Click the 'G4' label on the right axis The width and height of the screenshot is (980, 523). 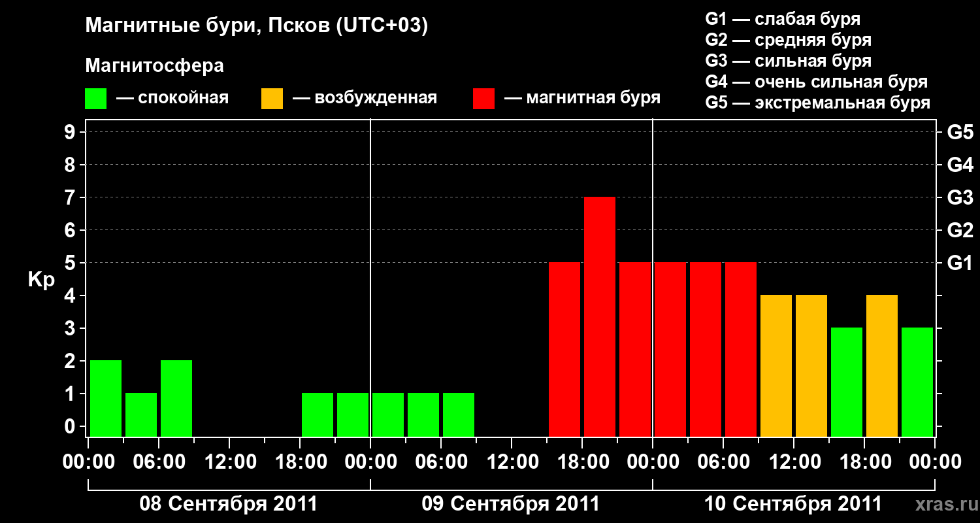tap(960, 165)
